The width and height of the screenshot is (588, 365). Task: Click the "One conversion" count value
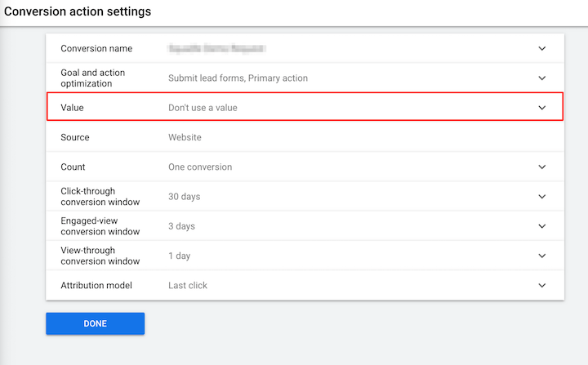click(200, 167)
